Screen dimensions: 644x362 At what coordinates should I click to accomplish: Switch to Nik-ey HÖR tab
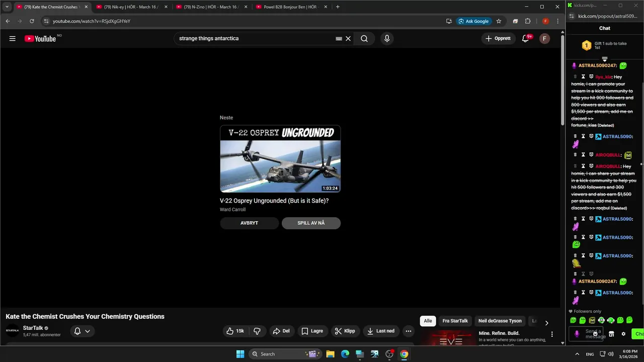tap(131, 7)
